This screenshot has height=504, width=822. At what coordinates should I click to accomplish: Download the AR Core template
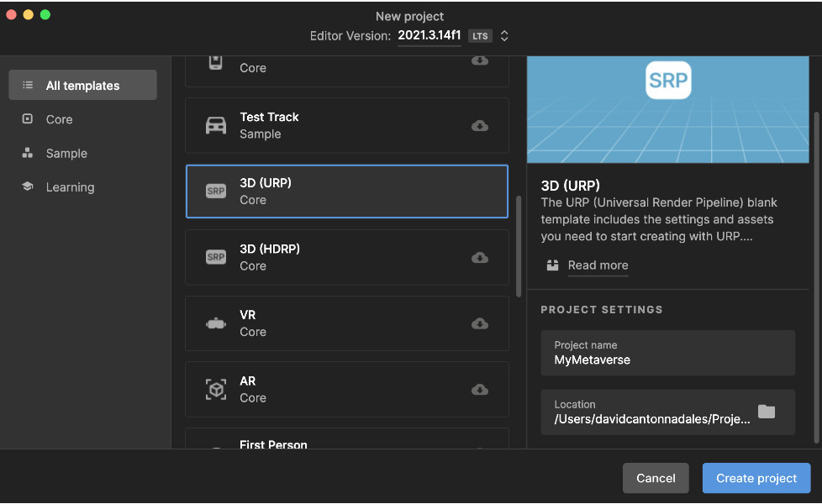click(480, 390)
